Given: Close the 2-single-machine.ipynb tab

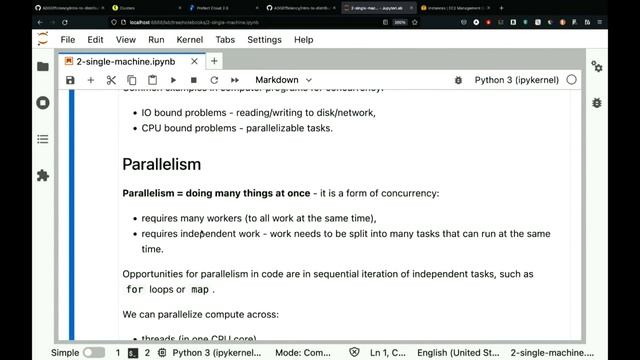Looking at the screenshot, I should coord(194,61).
